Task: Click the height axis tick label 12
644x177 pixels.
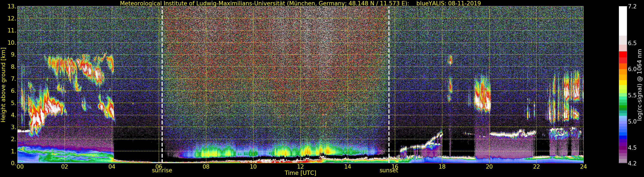Action: pyautogui.click(x=12, y=18)
